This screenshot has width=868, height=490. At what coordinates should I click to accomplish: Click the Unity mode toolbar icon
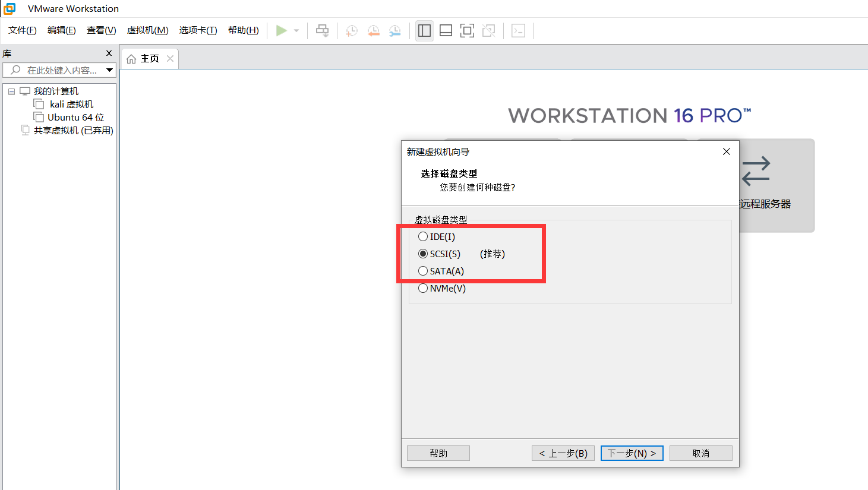[489, 30]
